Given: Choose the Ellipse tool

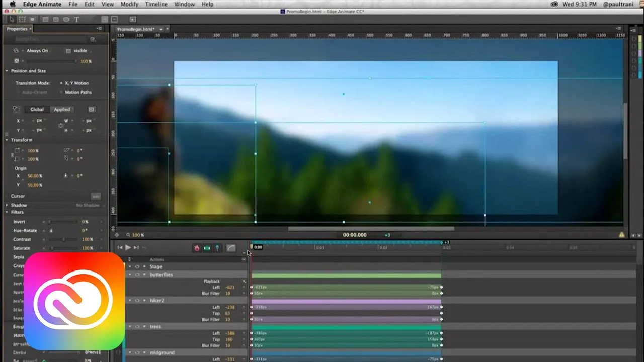Looking at the screenshot, I should click(x=66, y=20).
